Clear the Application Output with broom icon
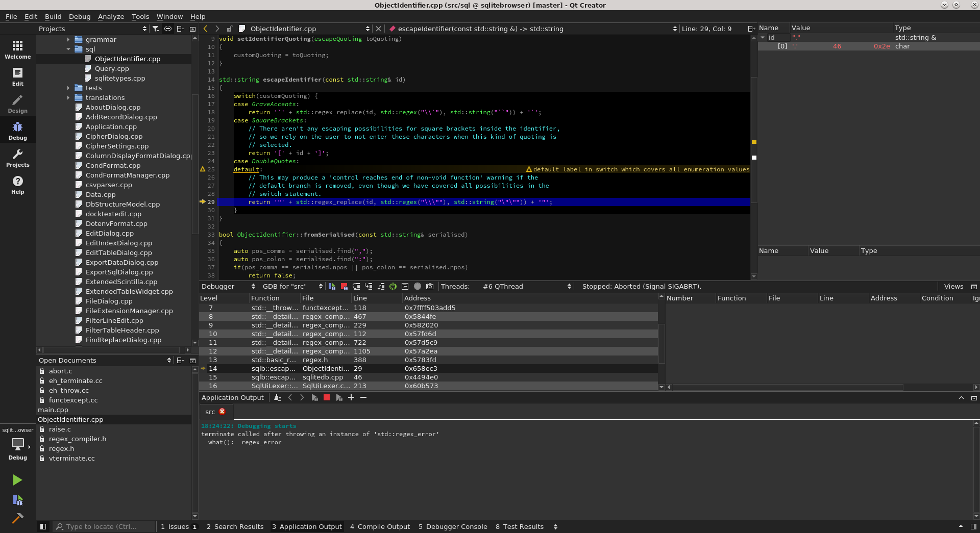The width and height of the screenshot is (980, 533). point(277,398)
